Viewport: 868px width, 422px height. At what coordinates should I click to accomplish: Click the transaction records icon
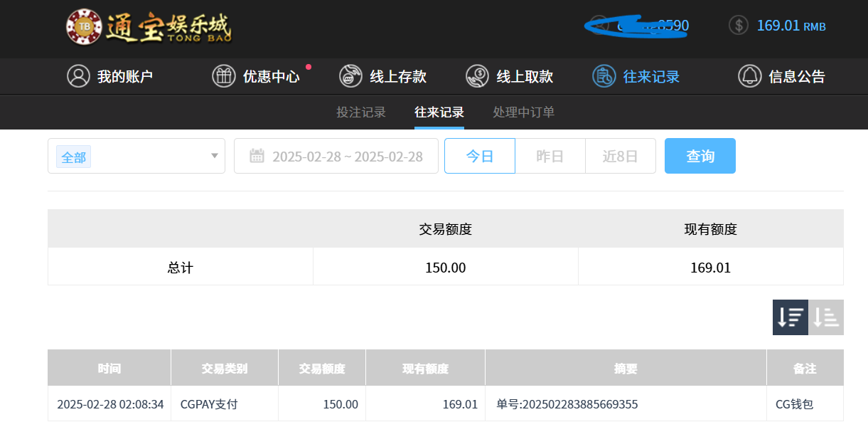[x=604, y=76]
